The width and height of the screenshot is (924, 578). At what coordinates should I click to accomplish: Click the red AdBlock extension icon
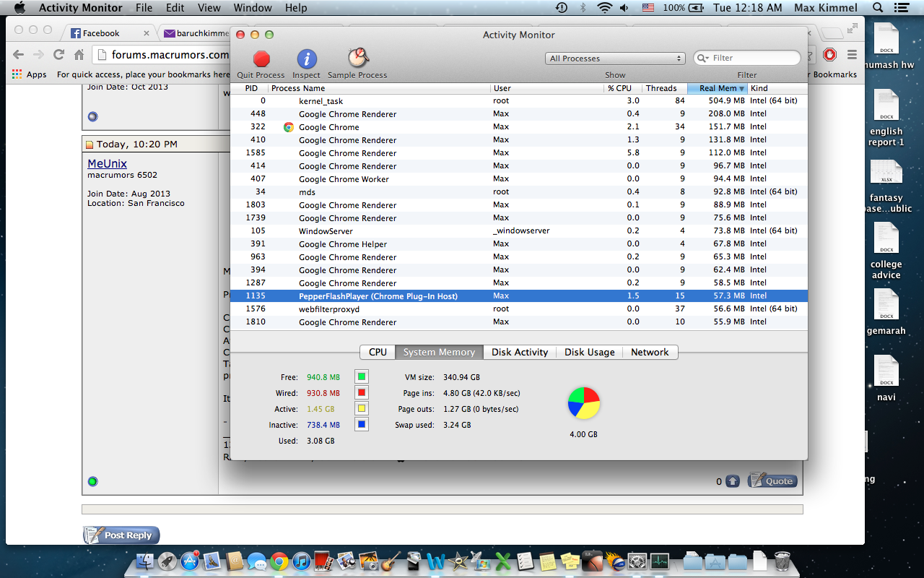tap(830, 54)
